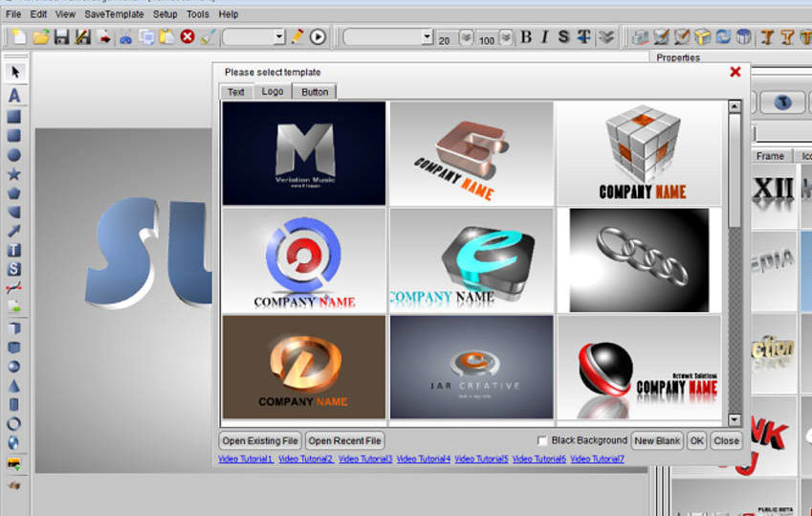Select the arrow pointer tool

[15, 72]
